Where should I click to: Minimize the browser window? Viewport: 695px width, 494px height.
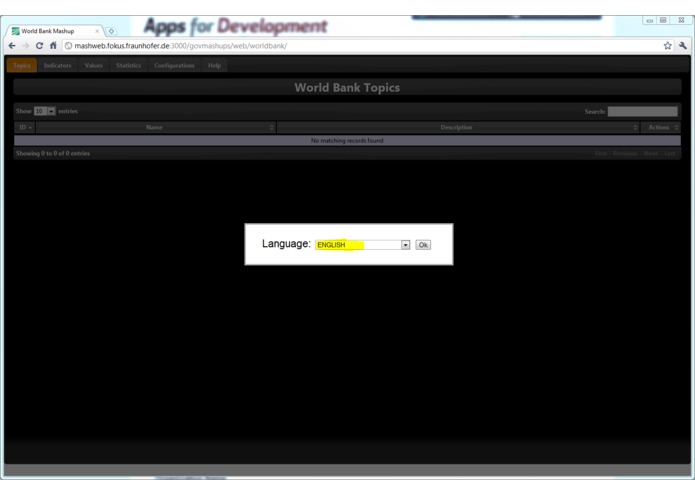(x=649, y=20)
